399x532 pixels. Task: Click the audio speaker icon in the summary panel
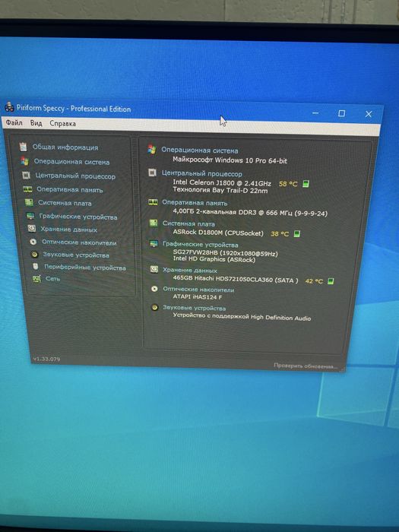tap(155, 307)
